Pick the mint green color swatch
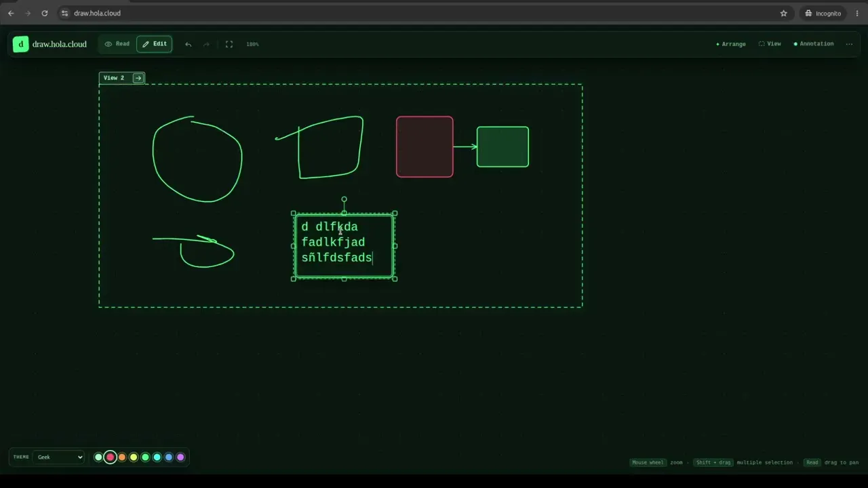The width and height of the screenshot is (868, 488). [x=98, y=457]
